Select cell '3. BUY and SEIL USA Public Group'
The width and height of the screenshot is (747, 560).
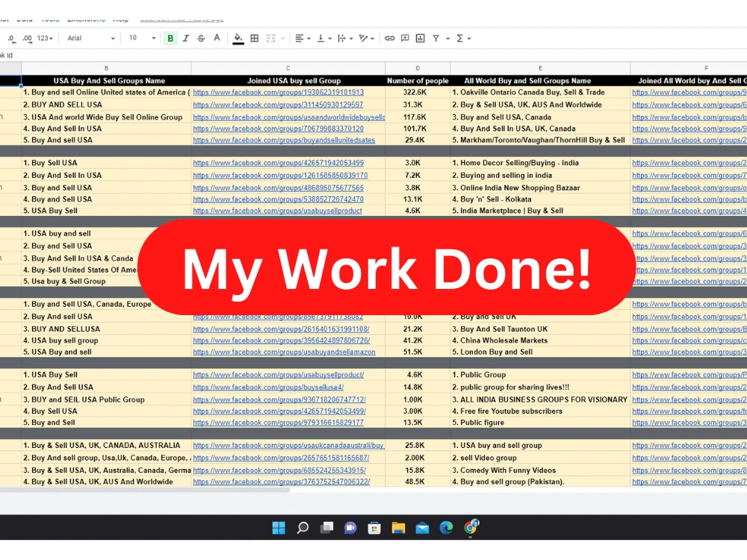[106, 400]
